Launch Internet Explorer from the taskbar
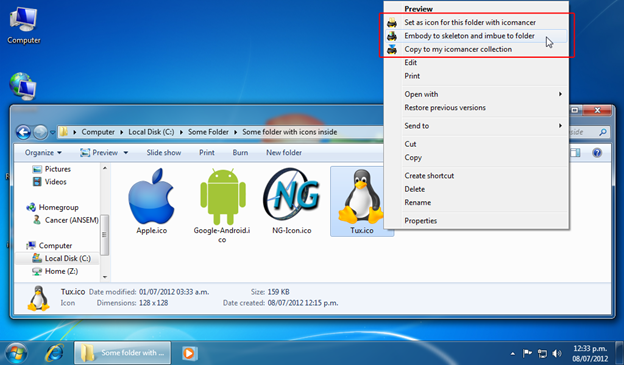Screen dimensions: 624x365 coord(54,353)
